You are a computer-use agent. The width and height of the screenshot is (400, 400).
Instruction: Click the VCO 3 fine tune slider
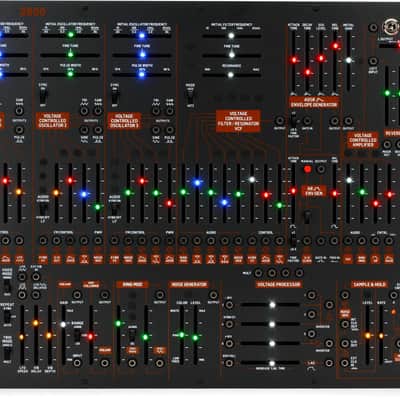(x=142, y=55)
